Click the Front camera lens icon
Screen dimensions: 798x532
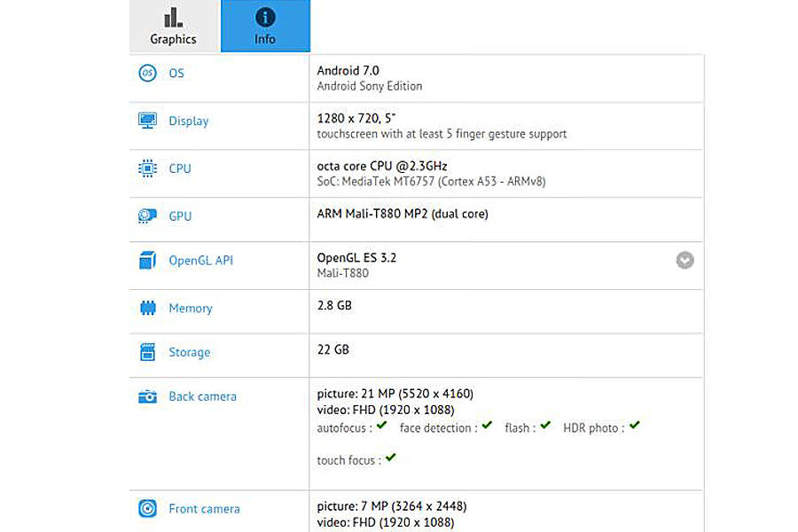click(x=147, y=509)
